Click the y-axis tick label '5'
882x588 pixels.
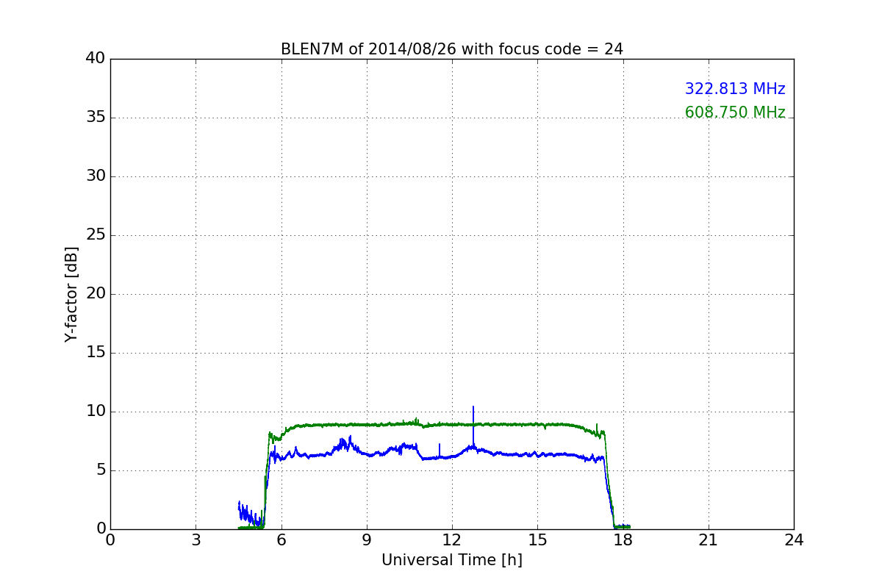pos(101,470)
